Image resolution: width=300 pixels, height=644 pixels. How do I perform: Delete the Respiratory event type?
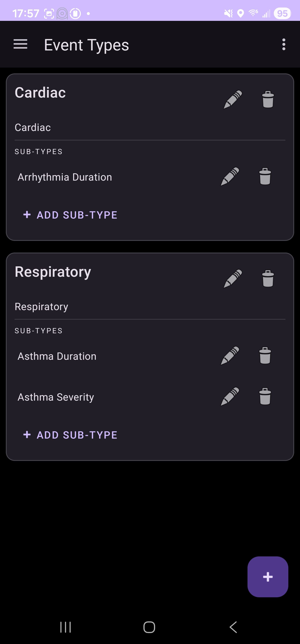pos(268,278)
